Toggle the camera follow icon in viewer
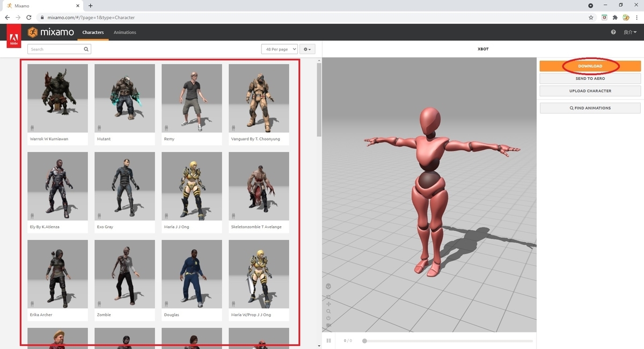This screenshot has width=644, height=349. click(328, 325)
